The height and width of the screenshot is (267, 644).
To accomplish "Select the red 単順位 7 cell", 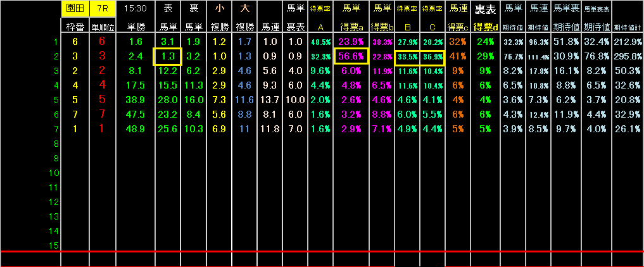I will tap(103, 115).
